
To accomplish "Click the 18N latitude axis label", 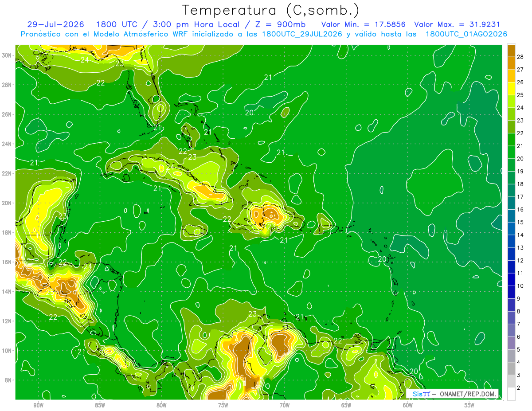I will click(x=7, y=232).
